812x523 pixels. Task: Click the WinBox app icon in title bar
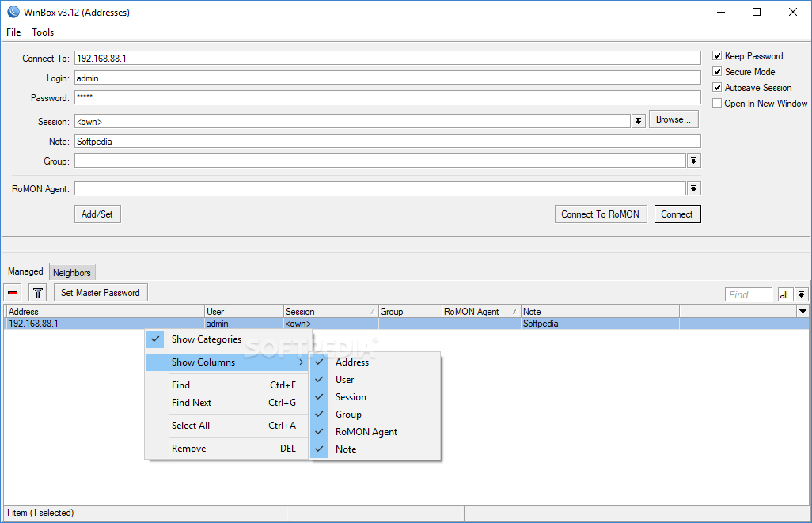(x=13, y=12)
